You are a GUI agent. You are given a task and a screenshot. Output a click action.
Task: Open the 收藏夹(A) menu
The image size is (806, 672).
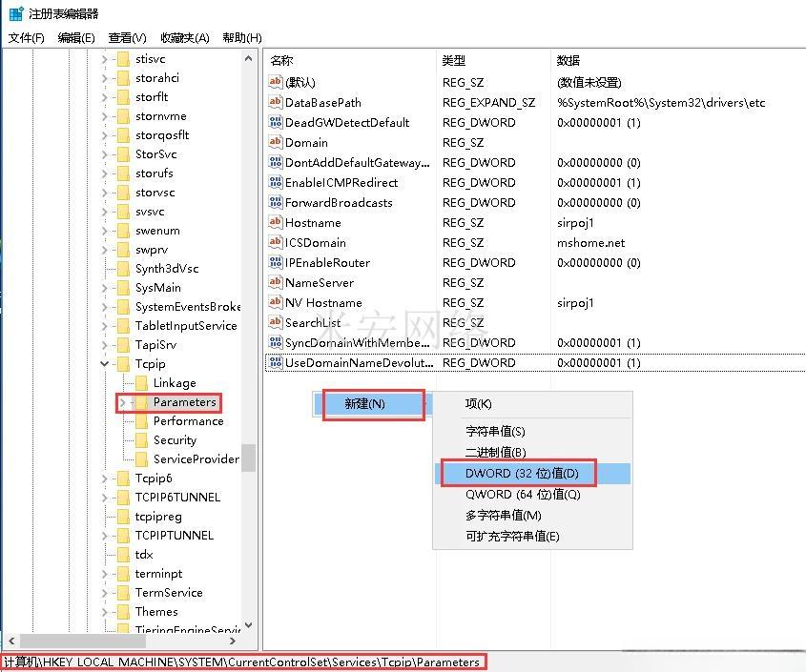click(184, 37)
